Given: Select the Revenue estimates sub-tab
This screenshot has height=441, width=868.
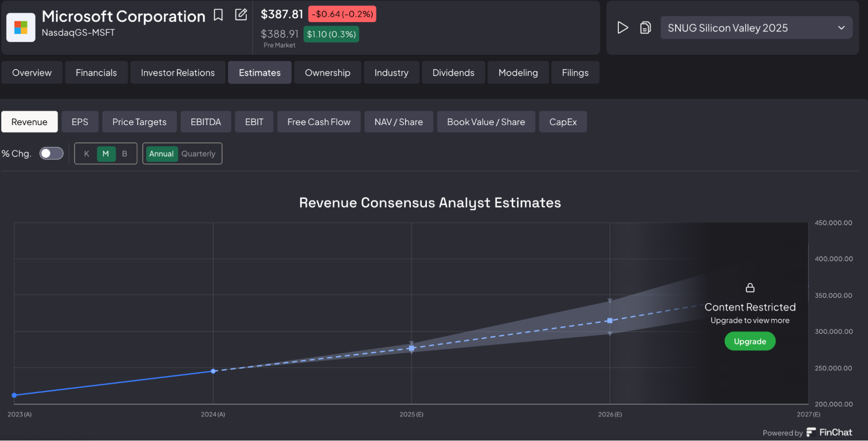Looking at the screenshot, I should click(x=29, y=122).
